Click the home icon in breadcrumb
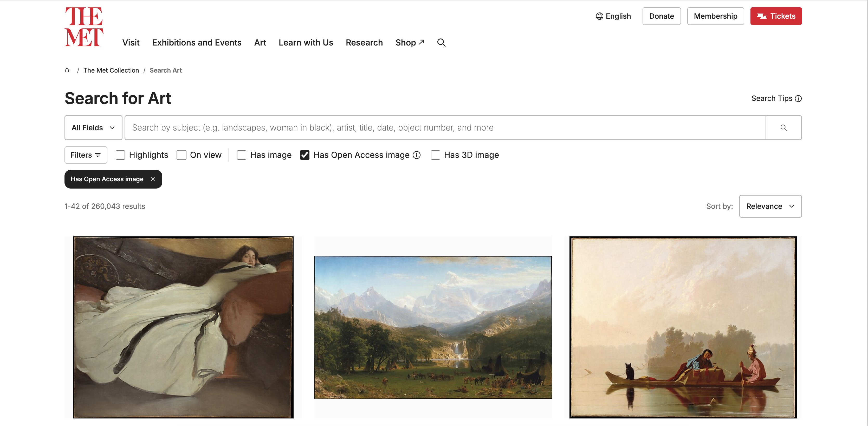The height and width of the screenshot is (426, 868). [x=67, y=70]
